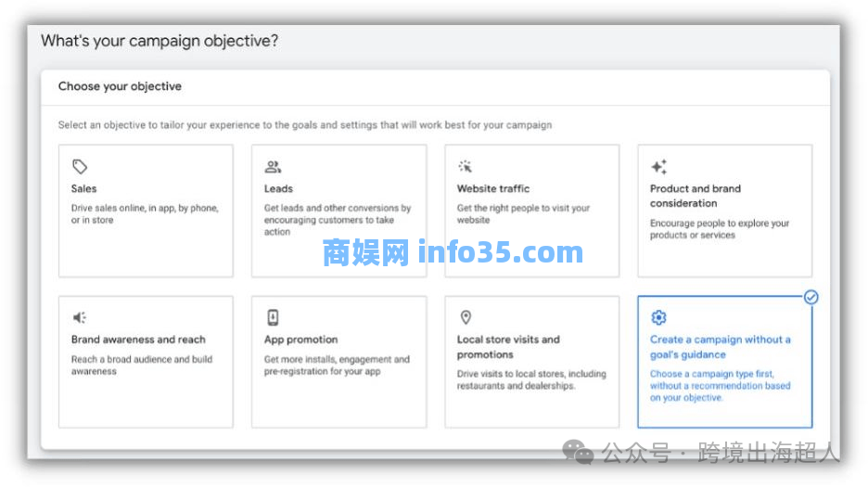The width and height of the screenshot is (868, 487).
Task: Choose Product and brand consideration title
Action: pyautogui.click(x=696, y=196)
